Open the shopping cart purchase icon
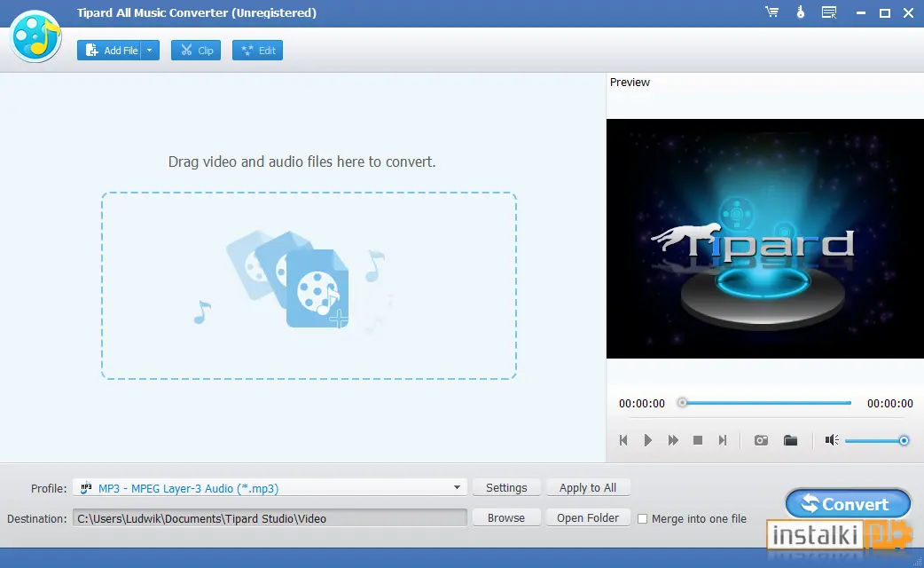 771,12
